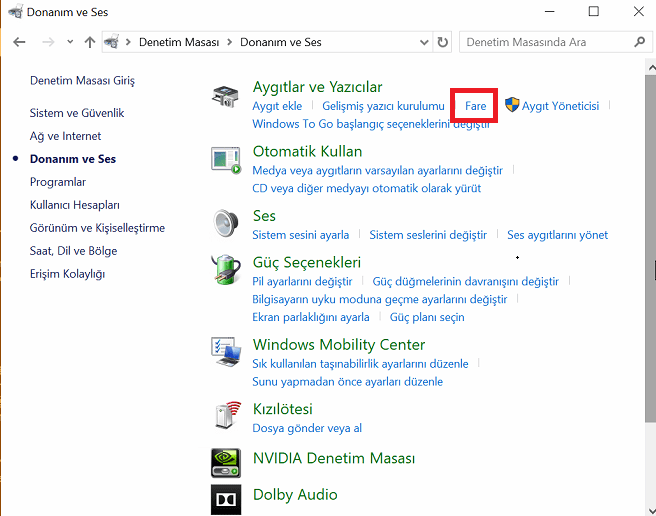The width and height of the screenshot is (656, 516).
Task: Click Gelişmiş yazıcı kurulumu link
Action: tap(383, 106)
